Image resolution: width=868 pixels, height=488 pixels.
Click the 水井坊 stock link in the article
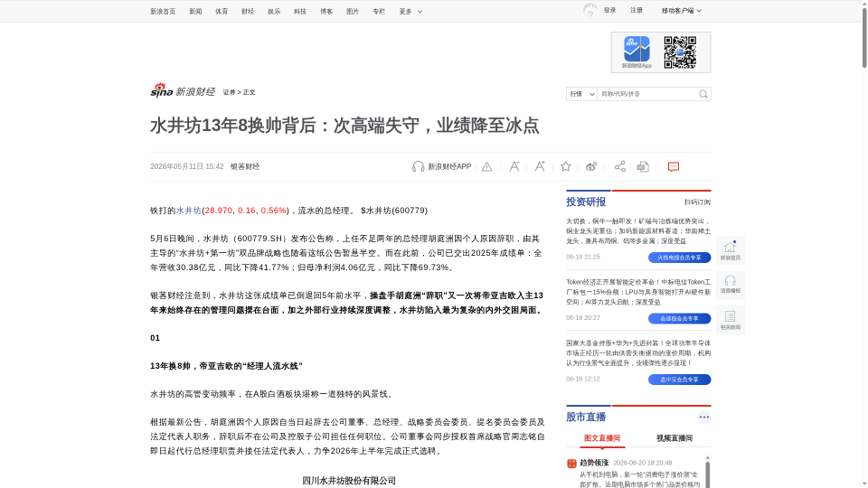(x=189, y=211)
